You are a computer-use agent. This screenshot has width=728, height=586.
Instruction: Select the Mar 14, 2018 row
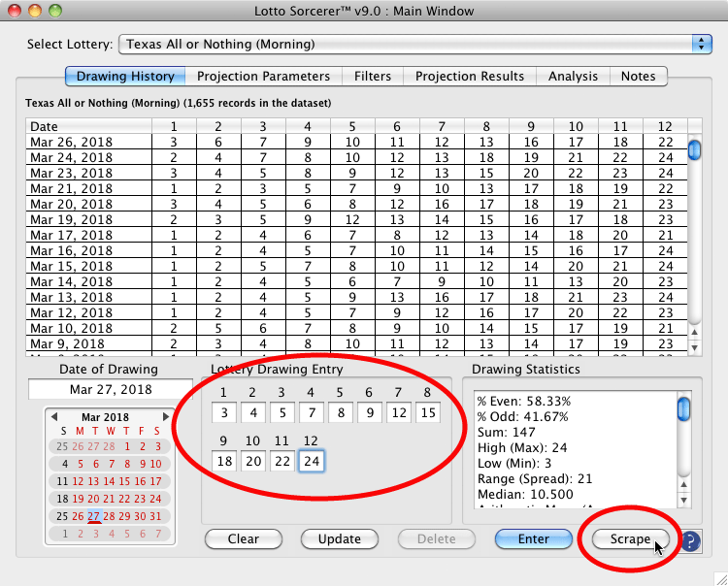(356, 281)
